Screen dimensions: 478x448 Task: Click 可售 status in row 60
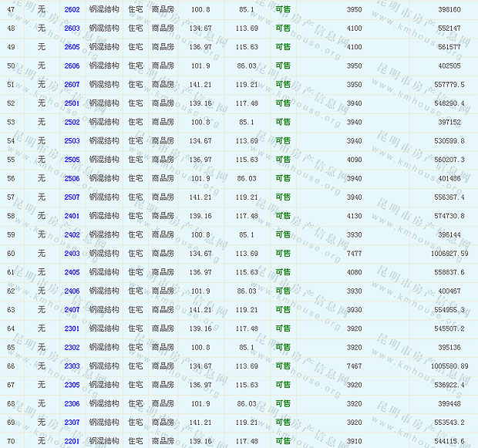pyautogui.click(x=283, y=254)
